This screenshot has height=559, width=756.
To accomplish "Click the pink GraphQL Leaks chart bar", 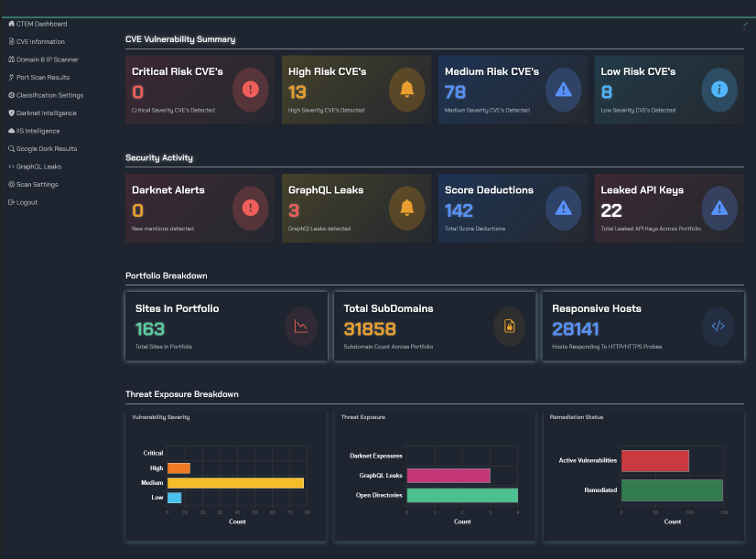I will tap(448, 475).
